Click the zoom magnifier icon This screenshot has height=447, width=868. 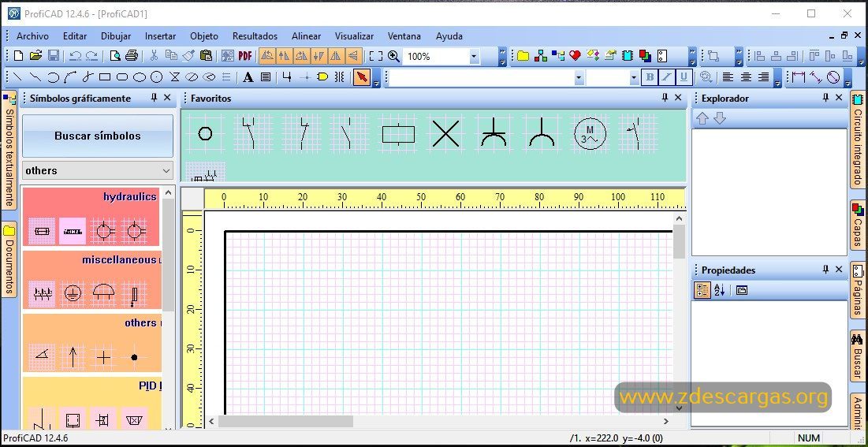pos(393,56)
